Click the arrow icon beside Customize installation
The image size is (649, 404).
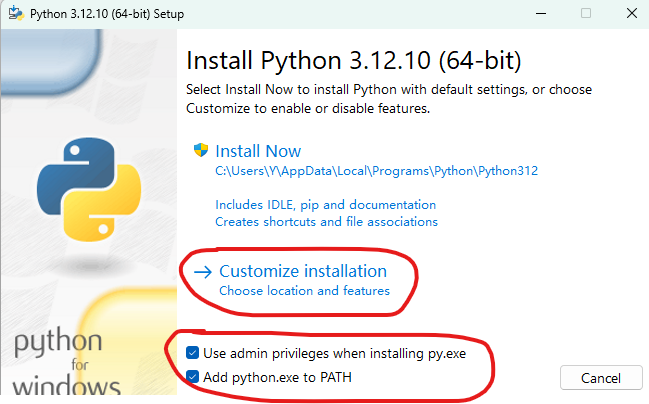201,272
